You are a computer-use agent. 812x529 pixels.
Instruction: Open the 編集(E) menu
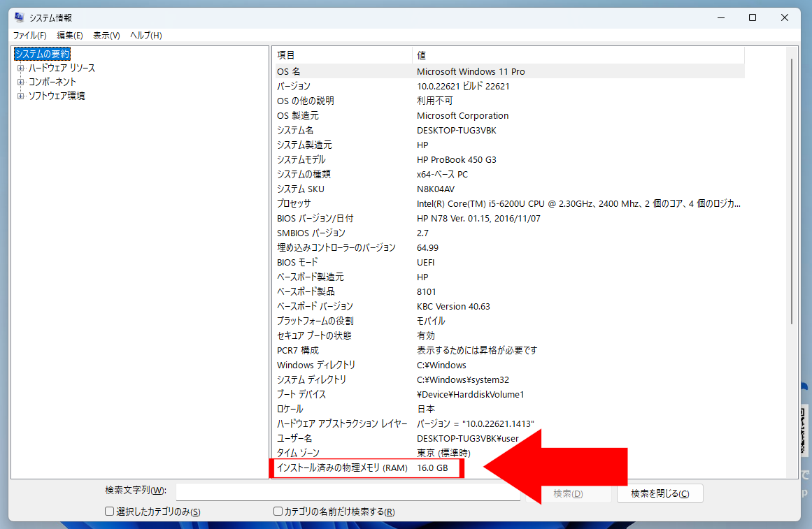click(69, 36)
